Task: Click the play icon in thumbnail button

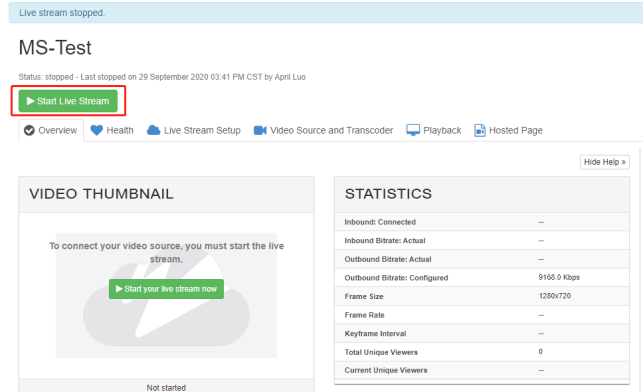Action: (119, 289)
